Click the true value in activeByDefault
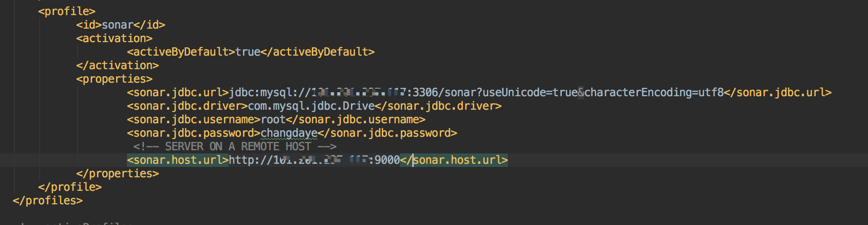 point(248,52)
